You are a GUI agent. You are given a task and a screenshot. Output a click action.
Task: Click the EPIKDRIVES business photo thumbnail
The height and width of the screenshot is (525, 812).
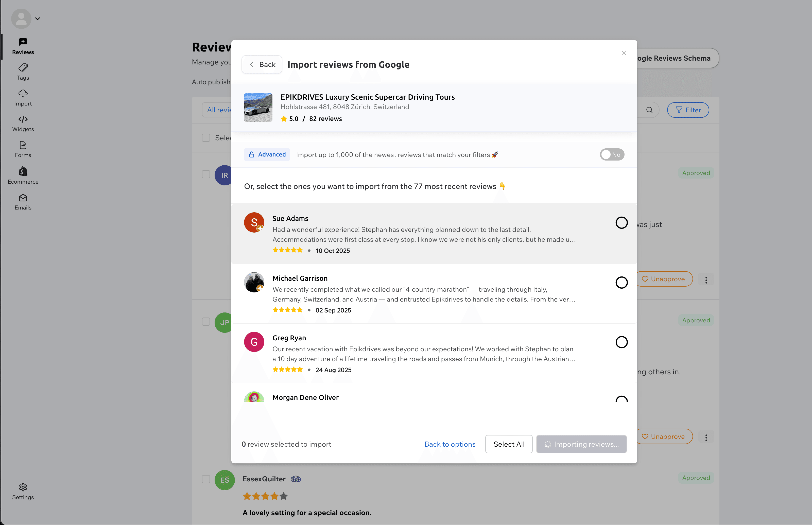pyautogui.click(x=258, y=108)
